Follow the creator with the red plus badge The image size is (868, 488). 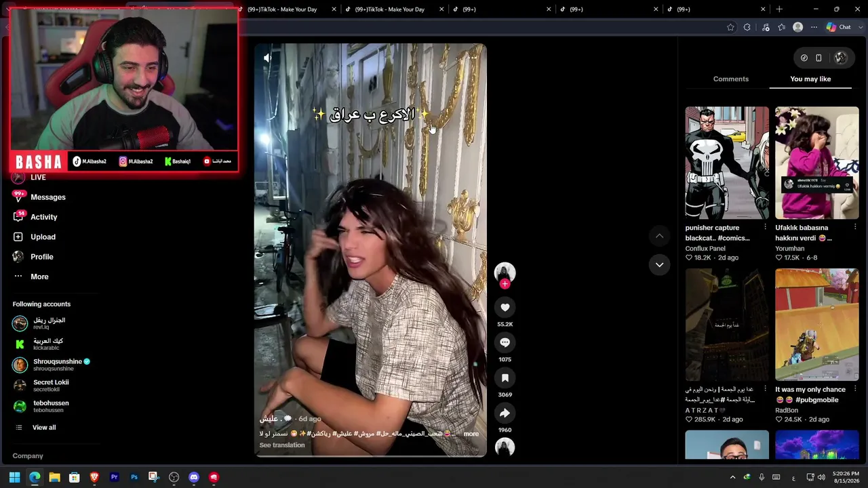(505, 284)
